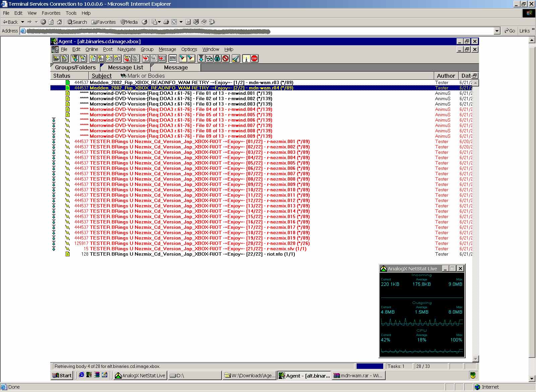Screen dimensions: 536x392
Task: Click the padlock icon in Agent toolbar
Action: pyautogui.click(x=217, y=59)
